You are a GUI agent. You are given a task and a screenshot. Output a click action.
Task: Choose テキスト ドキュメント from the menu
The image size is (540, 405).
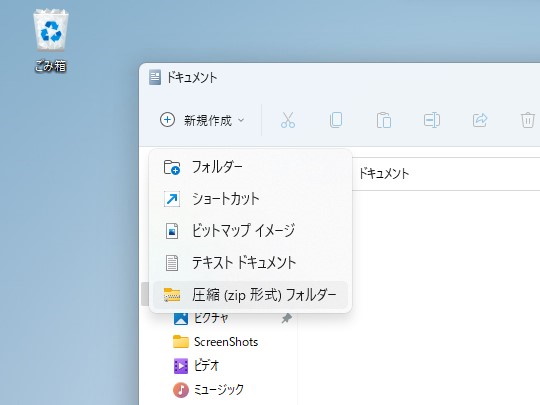click(250, 263)
